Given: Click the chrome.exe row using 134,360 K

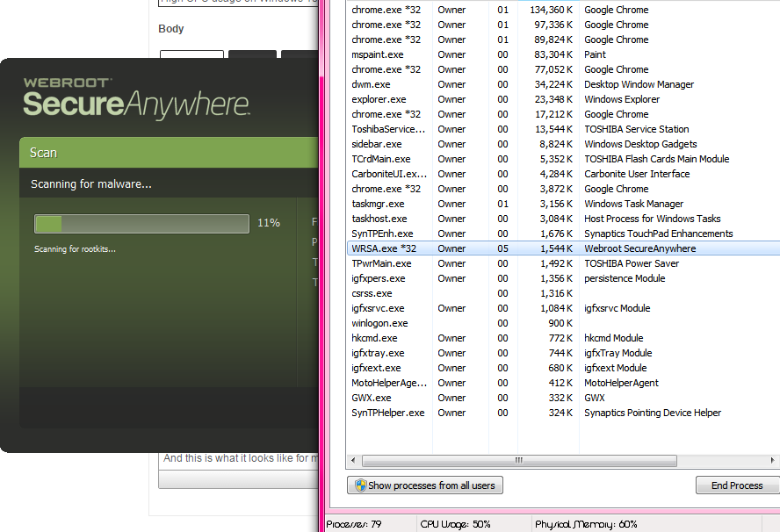Looking at the screenshot, I should [x=563, y=10].
